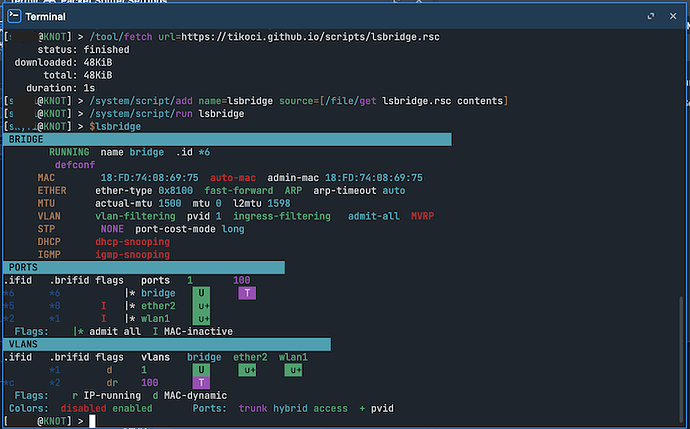690x429 pixels.
Task: Click the MAC-inactive flag legend
Action: (198, 331)
